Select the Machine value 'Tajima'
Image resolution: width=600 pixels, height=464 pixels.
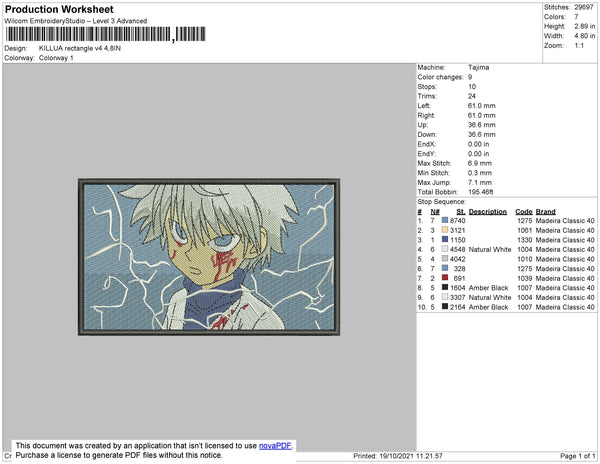click(x=479, y=67)
